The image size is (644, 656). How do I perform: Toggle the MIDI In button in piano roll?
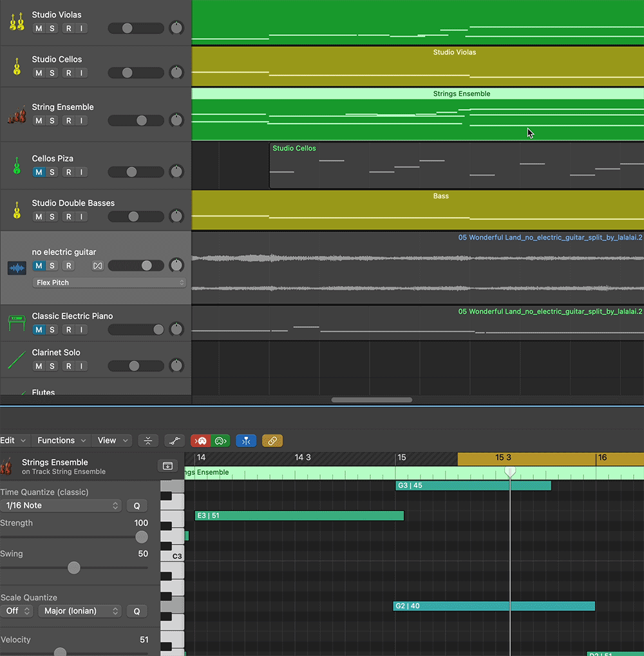201,441
